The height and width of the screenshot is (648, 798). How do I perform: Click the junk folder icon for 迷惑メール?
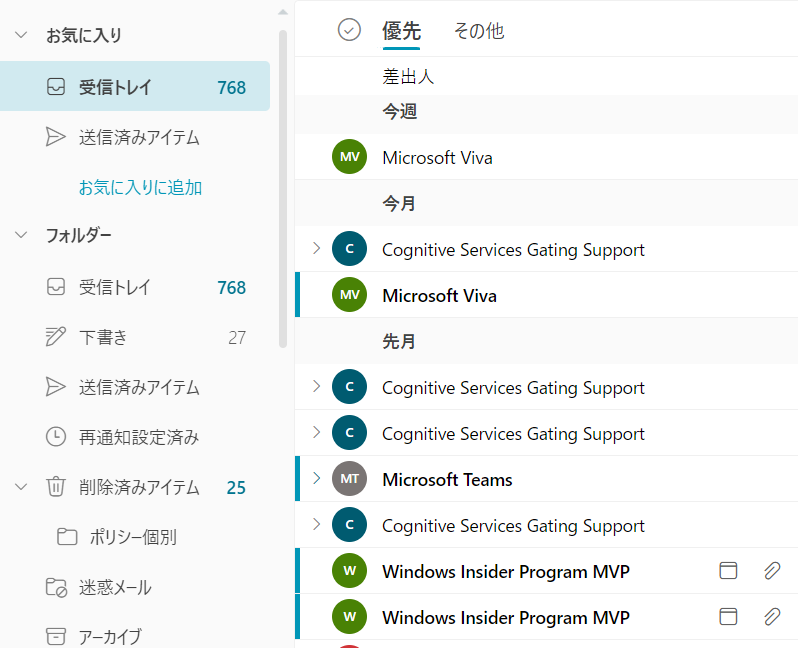56,587
